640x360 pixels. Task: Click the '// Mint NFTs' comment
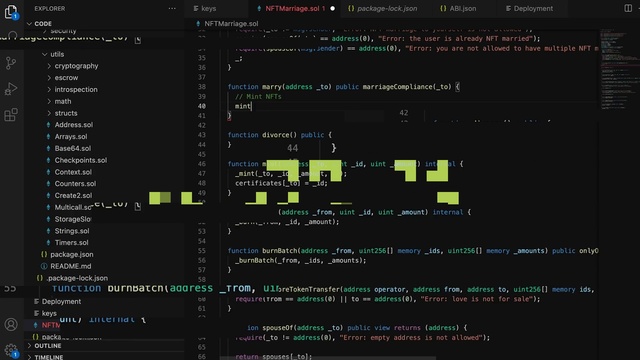click(x=258, y=97)
